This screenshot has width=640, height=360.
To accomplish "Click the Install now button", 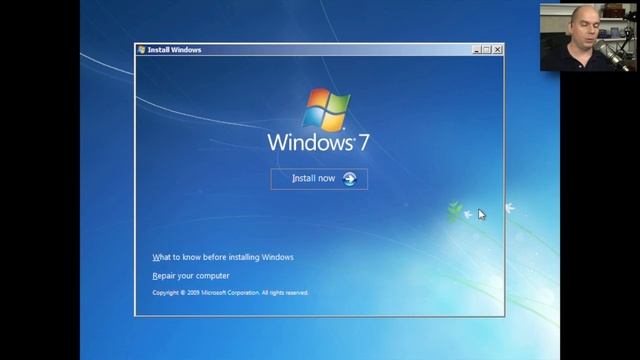I will tap(319, 179).
